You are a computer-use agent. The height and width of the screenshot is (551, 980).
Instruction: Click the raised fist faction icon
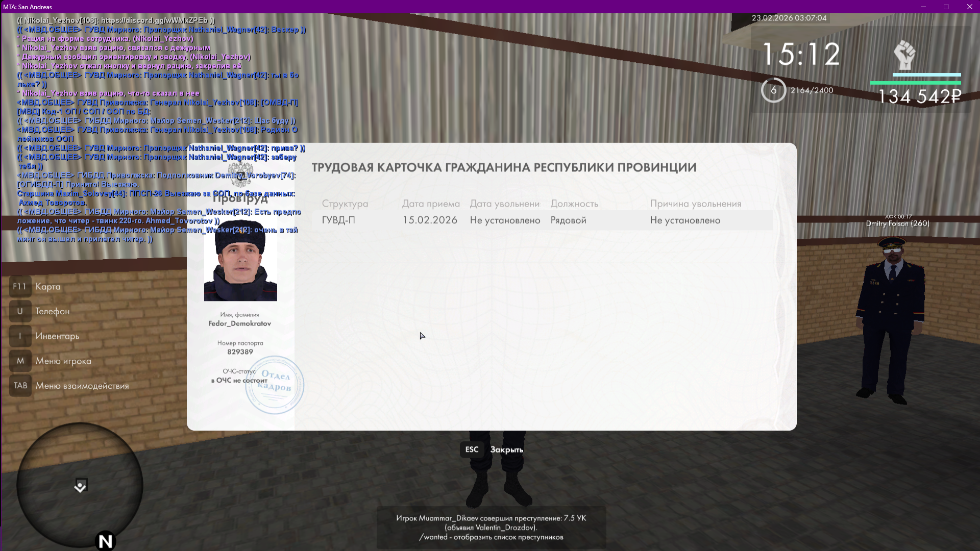pos(904,55)
